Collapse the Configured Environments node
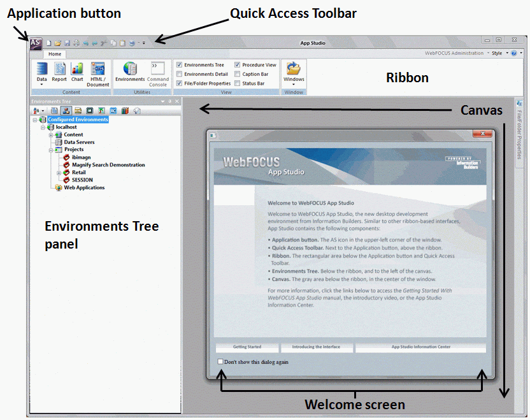The height and width of the screenshot is (420, 530). (x=35, y=120)
